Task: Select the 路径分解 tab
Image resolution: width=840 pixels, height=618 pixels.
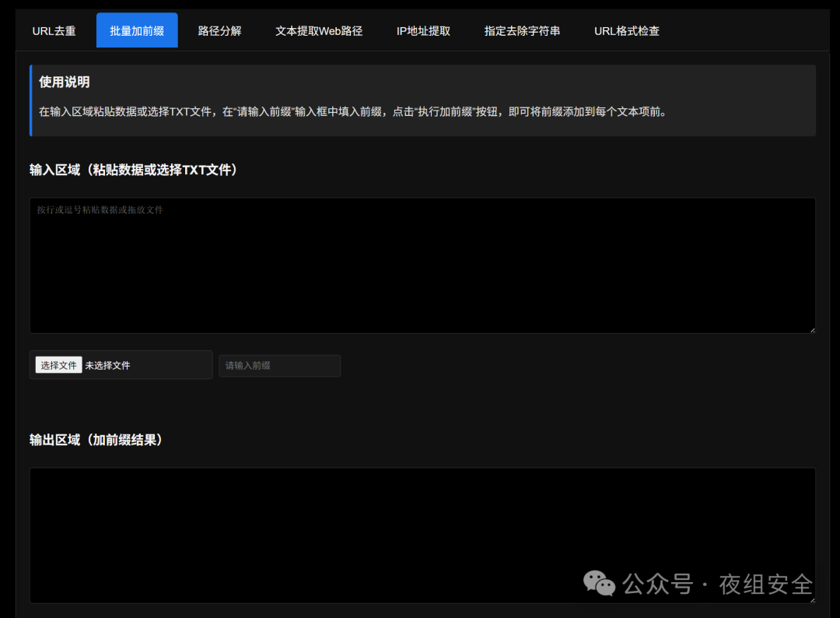Action: coord(220,30)
